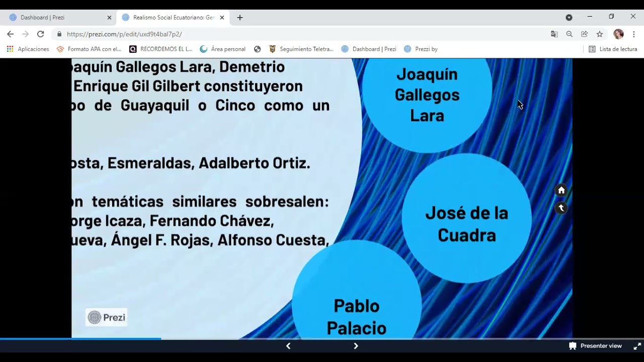Open a new browser tab
The width and height of the screenshot is (644, 362).
tap(240, 18)
